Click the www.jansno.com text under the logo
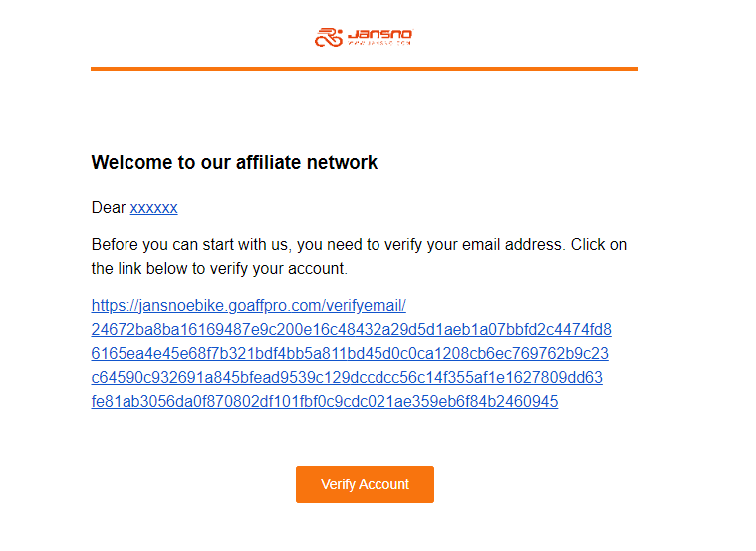The image size is (756, 551). click(378, 43)
